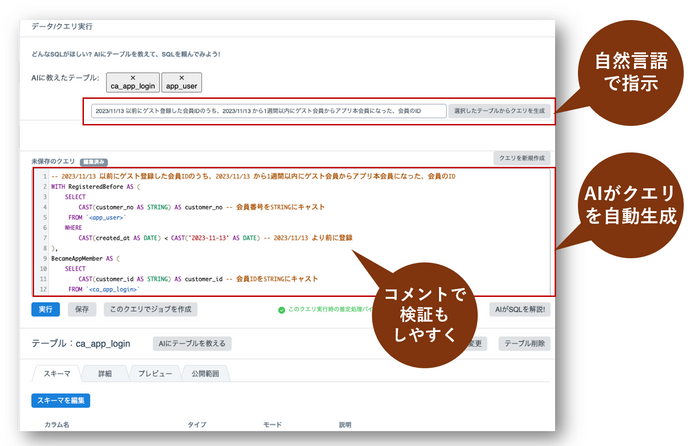Click the 編集済み badge next to 未保存のクエリ
Viewport: 700px width, 446px height.
pos(94,162)
